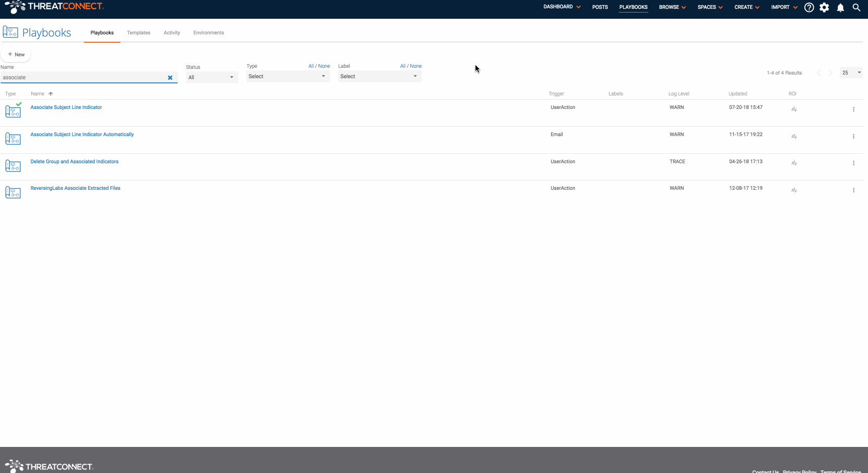This screenshot has height=473, width=868.
Task: Expand the Status dropdown showing All
Action: 212,77
